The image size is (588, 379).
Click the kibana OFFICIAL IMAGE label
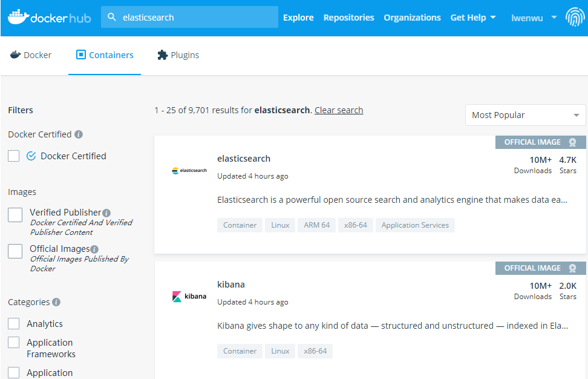(532, 268)
